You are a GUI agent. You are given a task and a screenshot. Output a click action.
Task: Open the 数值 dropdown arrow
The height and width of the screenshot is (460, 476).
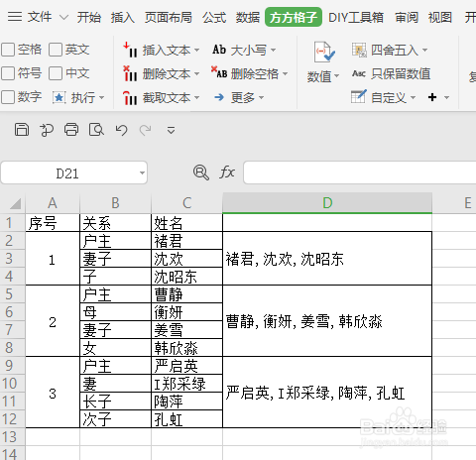click(x=336, y=76)
